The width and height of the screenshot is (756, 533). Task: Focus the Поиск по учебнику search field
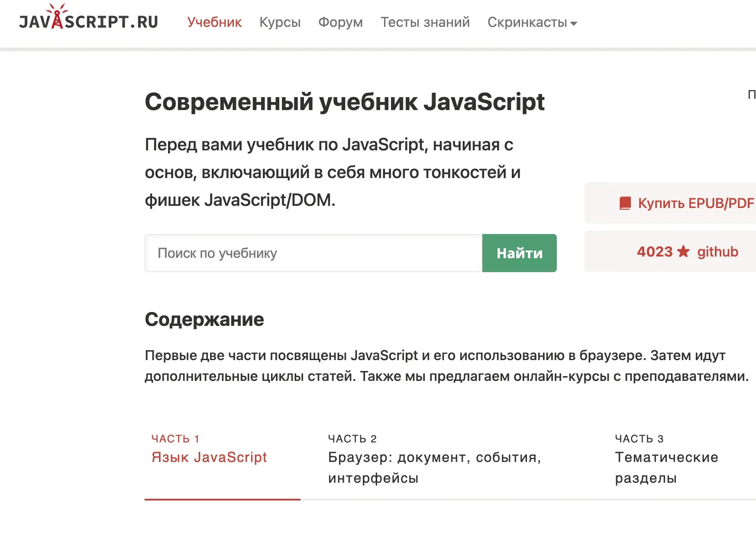pos(313,253)
